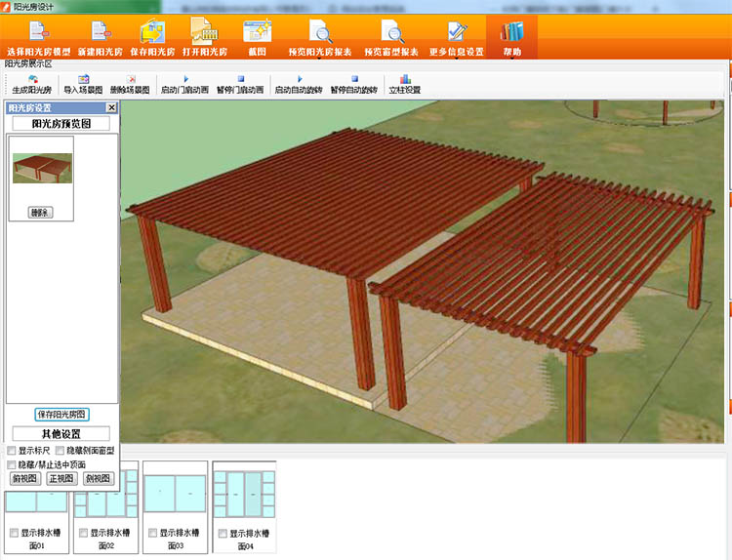
Task: Check 显示排水槽 for 面03
Action: [x=152, y=533]
